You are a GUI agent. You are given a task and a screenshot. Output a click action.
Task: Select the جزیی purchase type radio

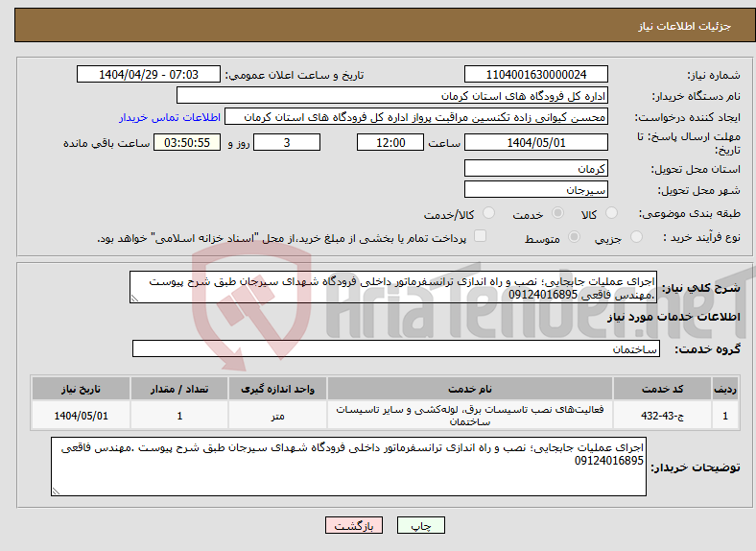[x=636, y=237]
